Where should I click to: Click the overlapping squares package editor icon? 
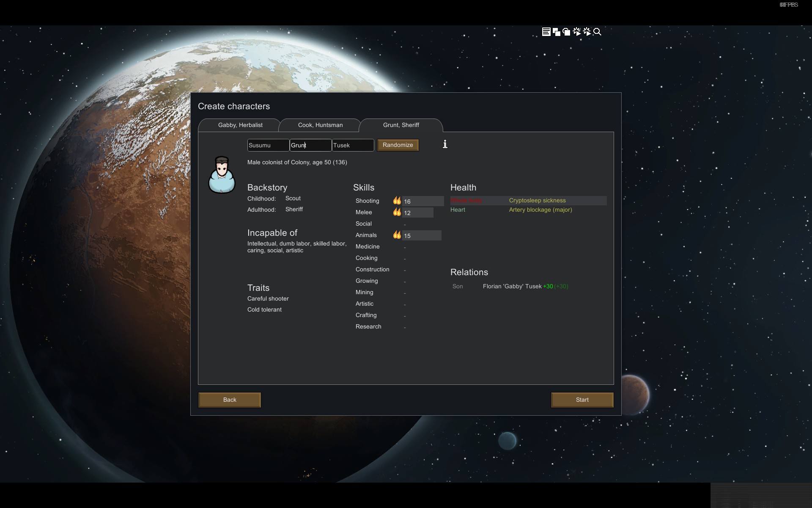point(556,32)
